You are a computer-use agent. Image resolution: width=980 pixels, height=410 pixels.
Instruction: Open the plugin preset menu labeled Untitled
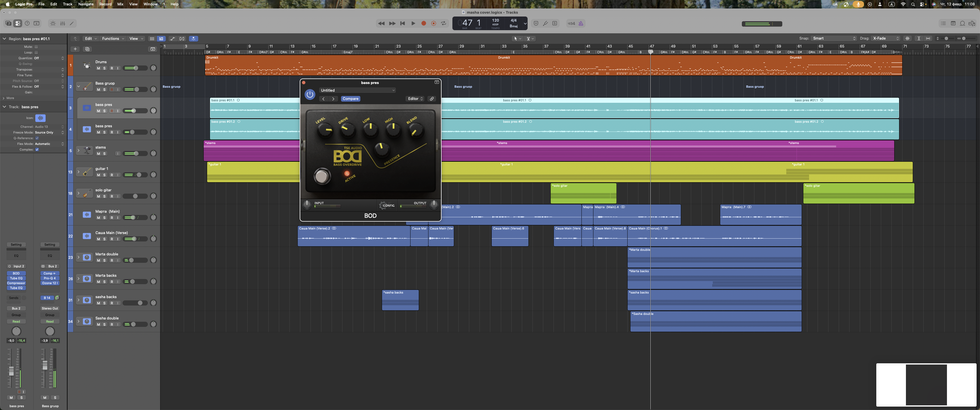357,91
